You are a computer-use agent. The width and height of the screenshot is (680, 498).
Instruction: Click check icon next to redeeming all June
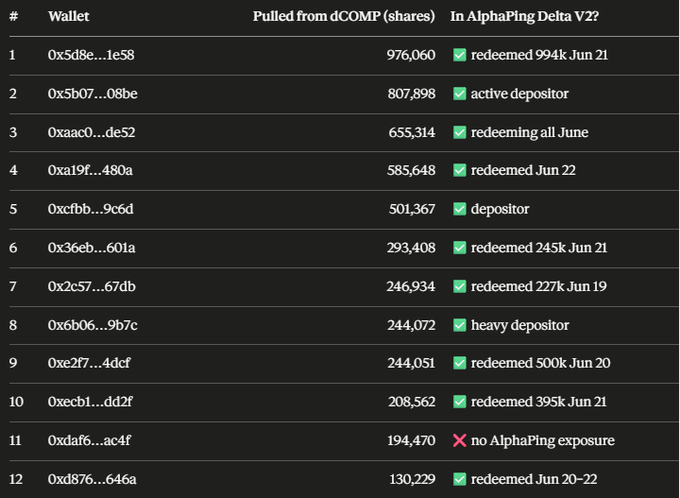coord(459,132)
